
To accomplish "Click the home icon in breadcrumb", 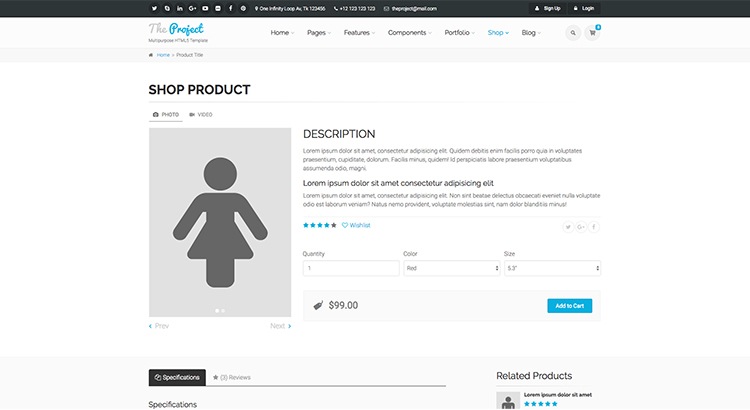I will pyautogui.click(x=152, y=55).
